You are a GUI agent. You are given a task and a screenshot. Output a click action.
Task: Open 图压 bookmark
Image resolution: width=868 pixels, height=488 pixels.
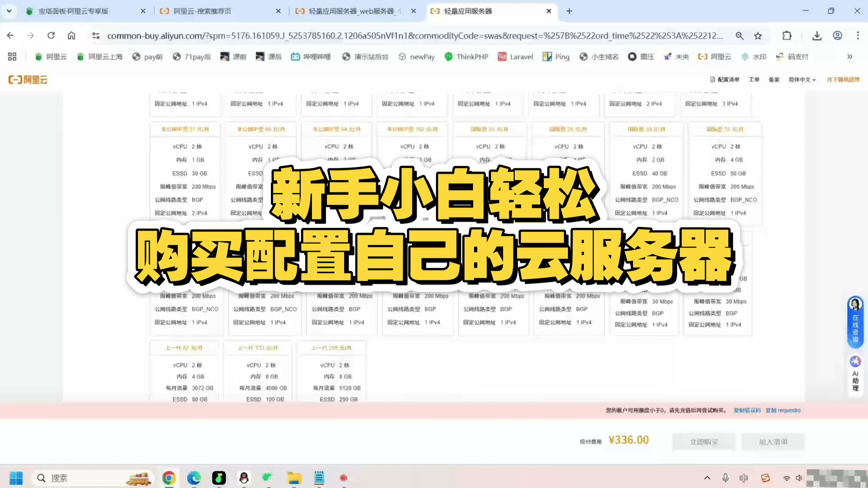pos(641,57)
